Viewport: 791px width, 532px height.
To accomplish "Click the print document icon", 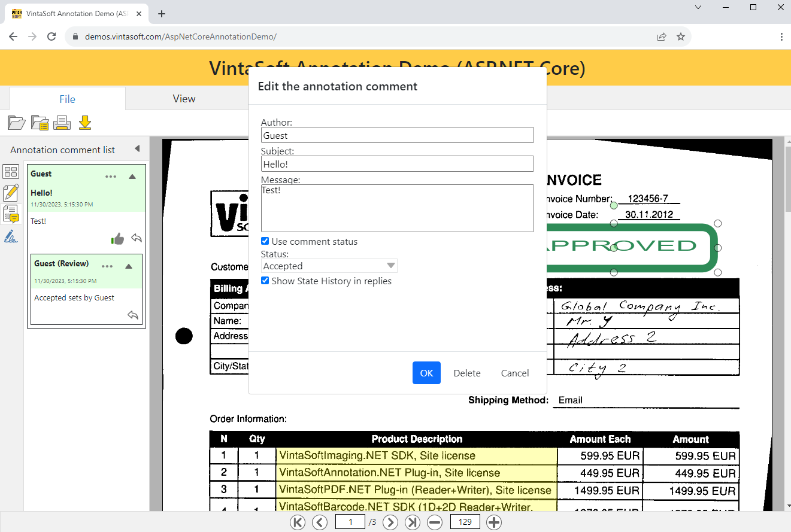I will 62,123.
